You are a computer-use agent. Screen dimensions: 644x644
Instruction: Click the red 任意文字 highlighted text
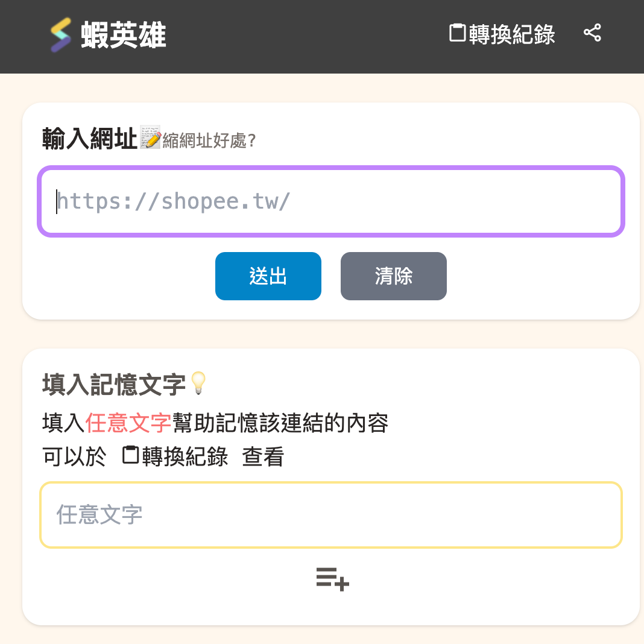tap(129, 423)
